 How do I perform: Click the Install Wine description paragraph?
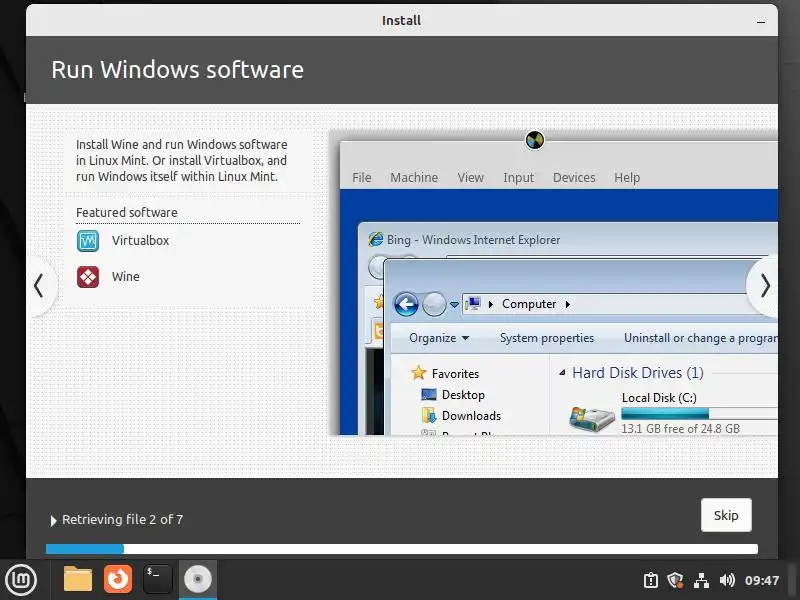click(x=182, y=161)
